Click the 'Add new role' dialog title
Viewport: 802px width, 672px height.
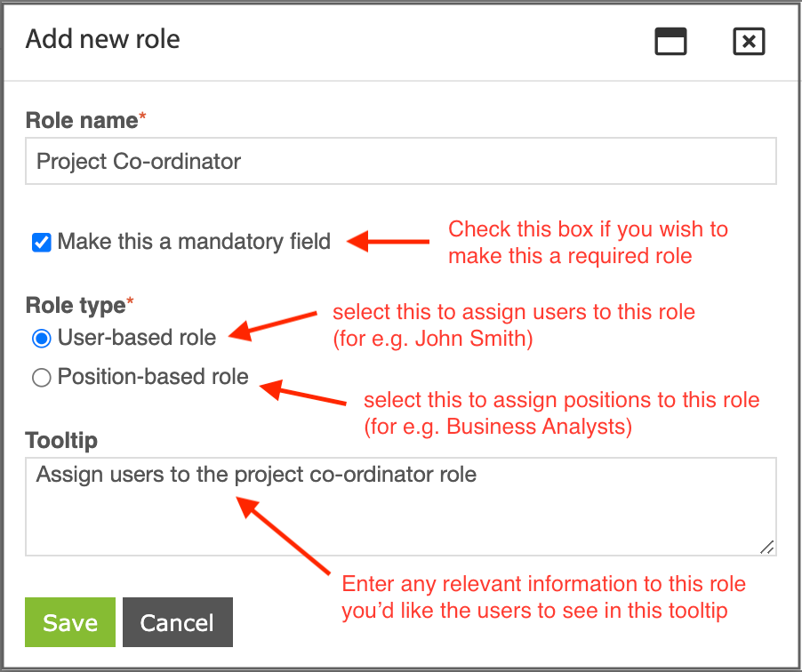tap(103, 39)
